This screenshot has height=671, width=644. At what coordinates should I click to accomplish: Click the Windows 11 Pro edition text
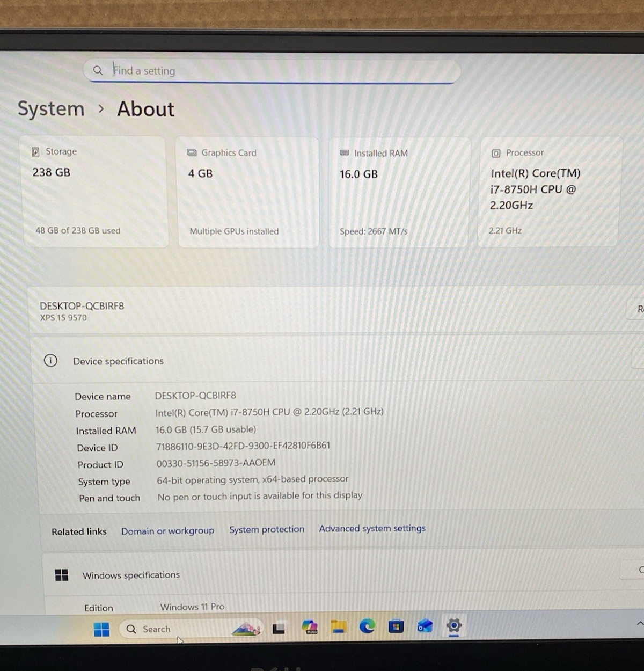tap(192, 607)
